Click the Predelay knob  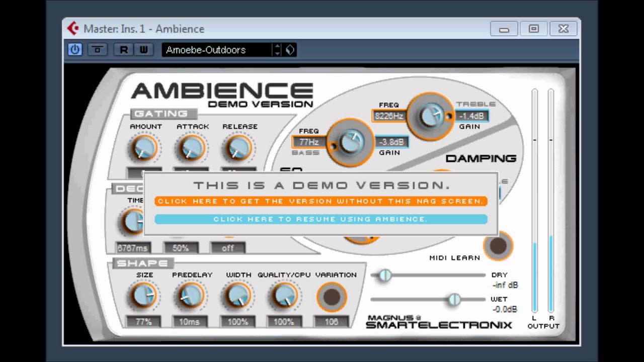pyautogui.click(x=190, y=296)
